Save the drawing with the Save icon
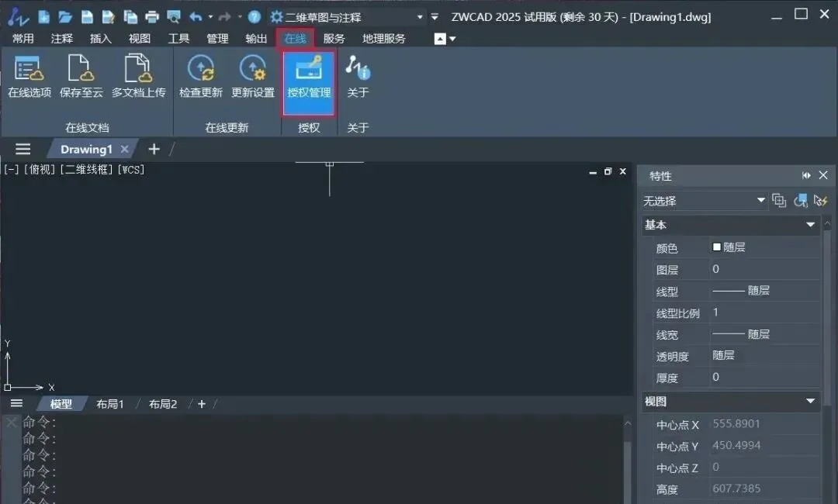838x504 pixels. pyautogui.click(x=87, y=17)
